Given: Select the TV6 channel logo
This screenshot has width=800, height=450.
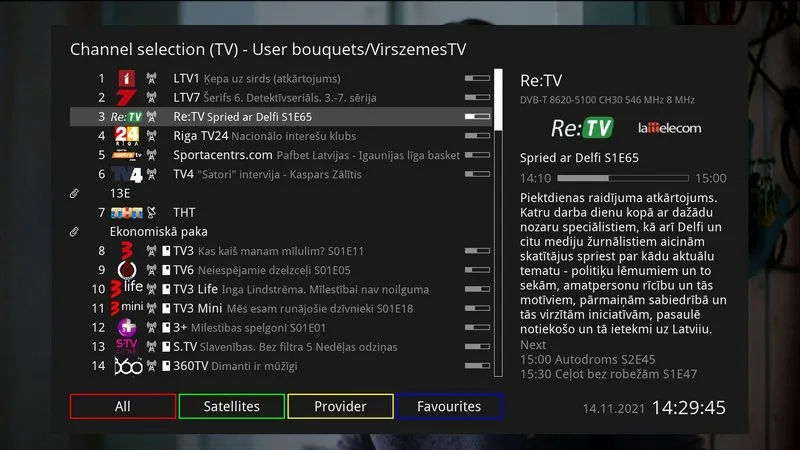Looking at the screenshot, I should tap(127, 270).
